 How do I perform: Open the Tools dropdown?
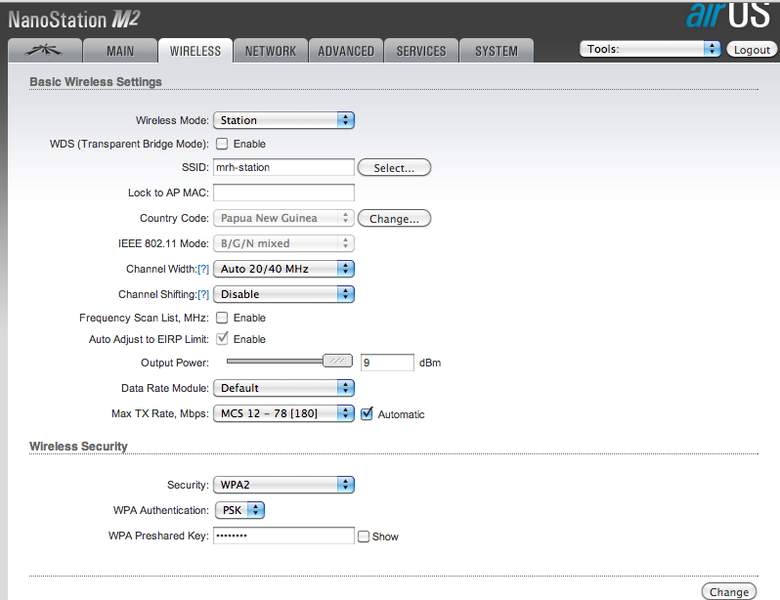(650, 49)
